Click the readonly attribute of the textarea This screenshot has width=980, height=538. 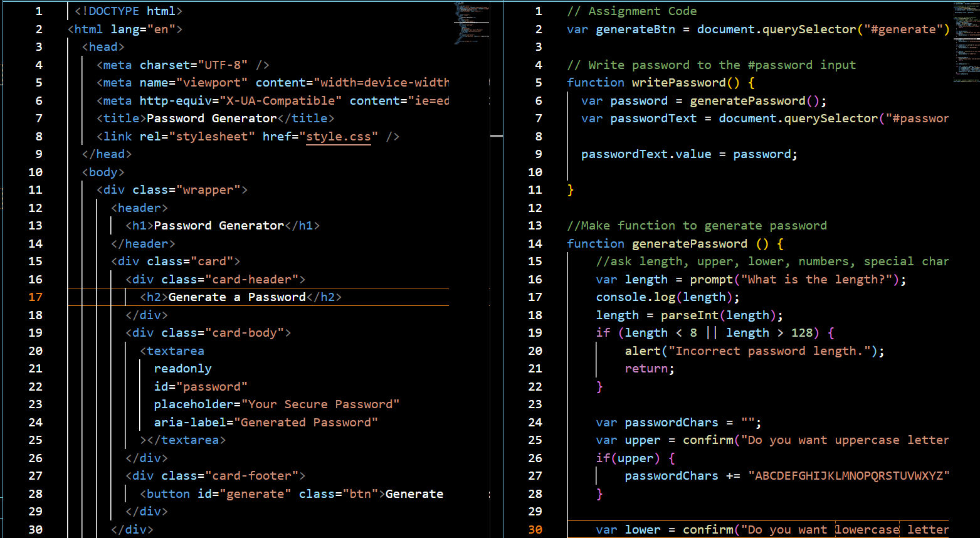pos(182,368)
